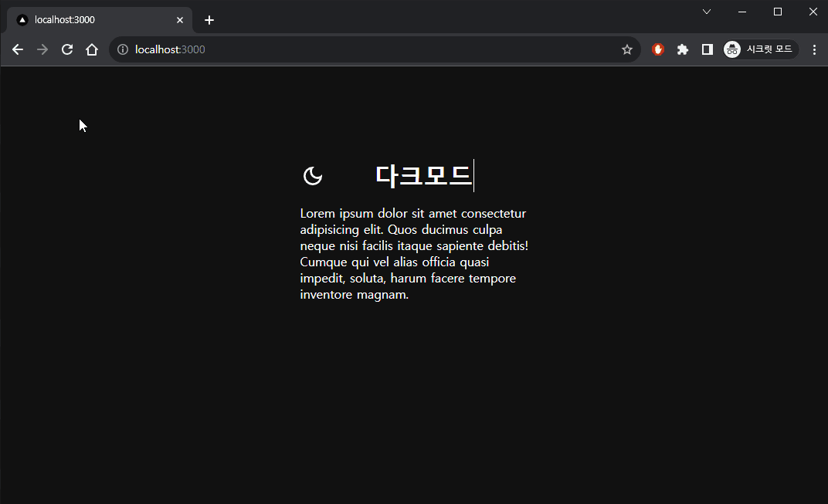
Task: Reload the page
Action: (67, 49)
